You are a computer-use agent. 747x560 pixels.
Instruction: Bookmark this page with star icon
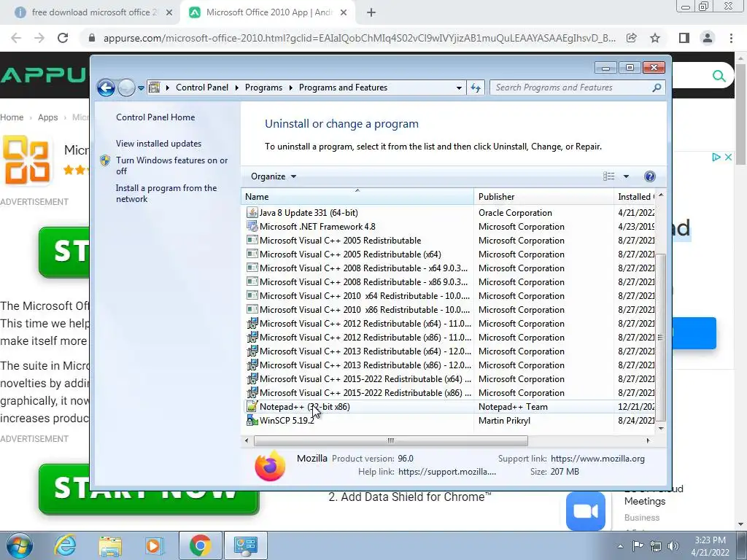pyautogui.click(x=655, y=38)
